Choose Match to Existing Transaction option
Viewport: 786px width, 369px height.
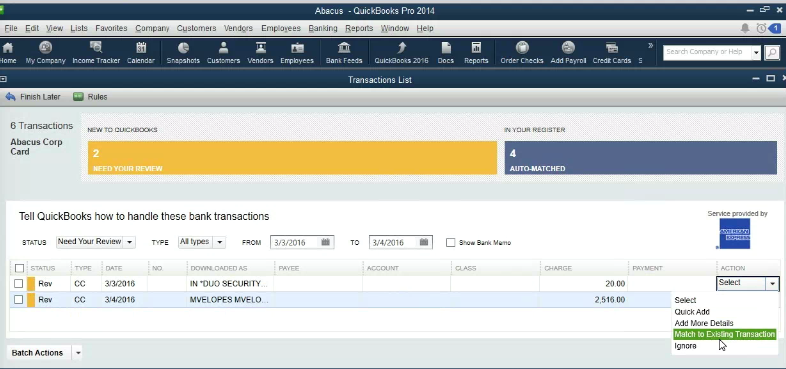[724, 334]
